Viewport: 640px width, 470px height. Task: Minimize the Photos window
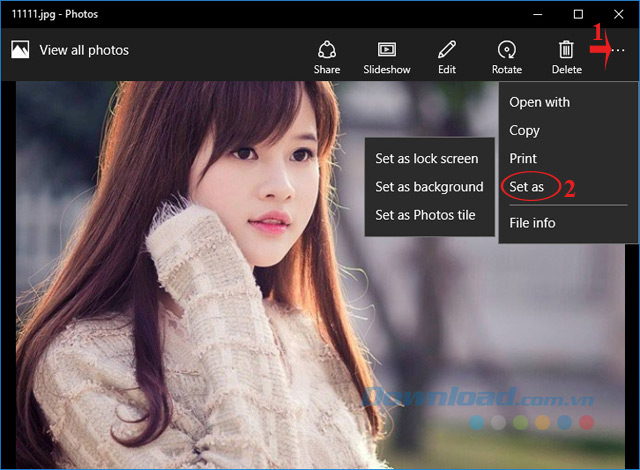[538, 14]
